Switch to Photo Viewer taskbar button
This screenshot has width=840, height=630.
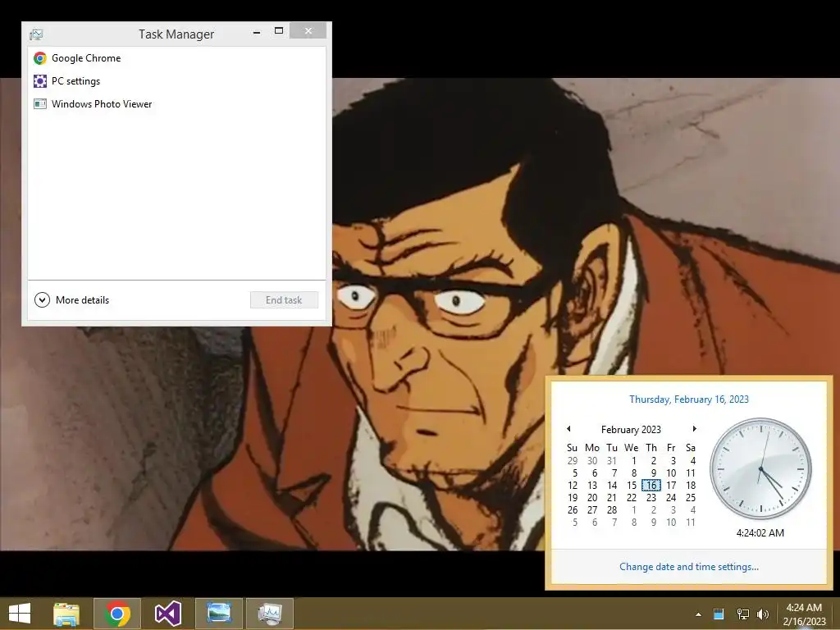tap(218, 614)
